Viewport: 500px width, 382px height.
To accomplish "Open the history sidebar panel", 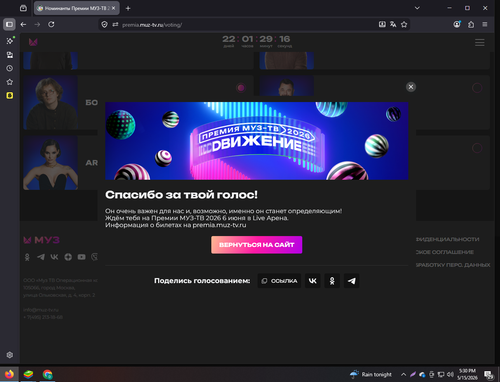I will pyautogui.click(x=10, y=68).
